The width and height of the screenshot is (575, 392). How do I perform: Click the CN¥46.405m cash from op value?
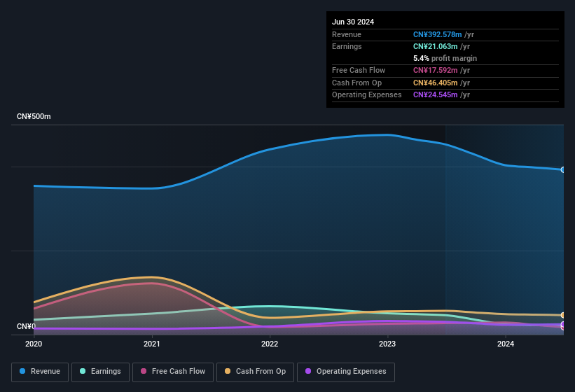click(x=436, y=83)
